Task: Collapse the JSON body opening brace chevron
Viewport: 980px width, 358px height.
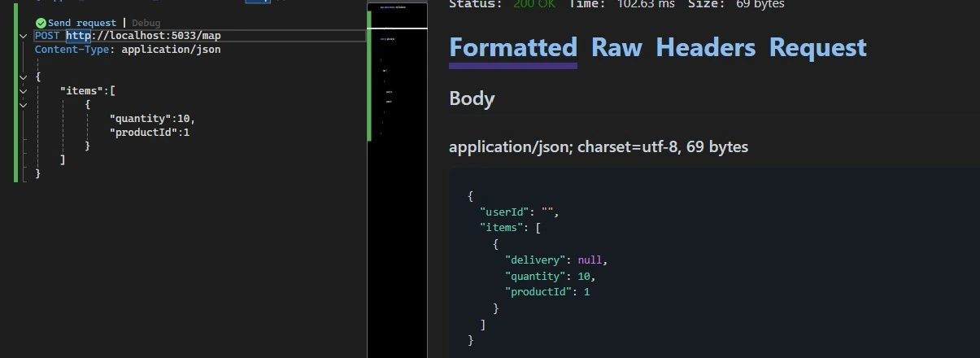Action: tap(23, 77)
